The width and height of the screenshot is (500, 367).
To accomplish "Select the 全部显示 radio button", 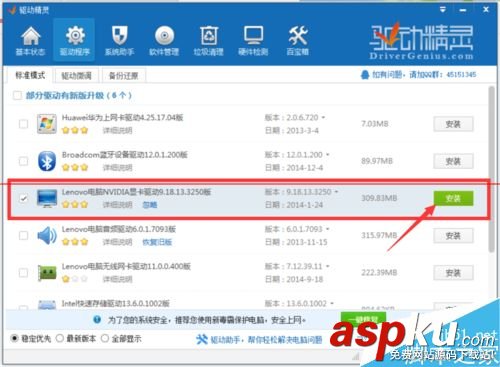I will pos(105,339).
